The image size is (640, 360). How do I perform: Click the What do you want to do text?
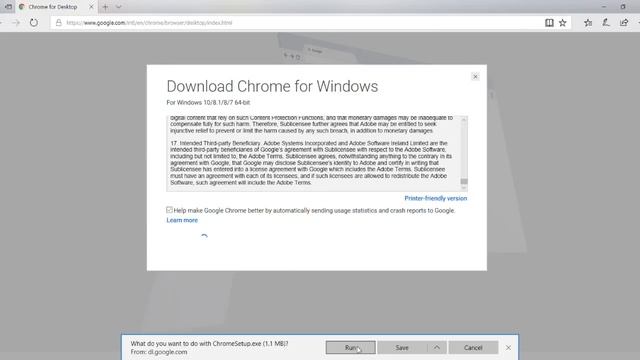pos(209,344)
